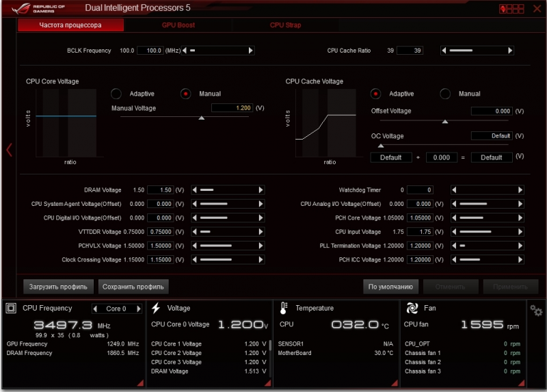Viewport: 547px width, 392px height.
Task: Click the CPU Cache Ratio input field
Action: point(410,51)
